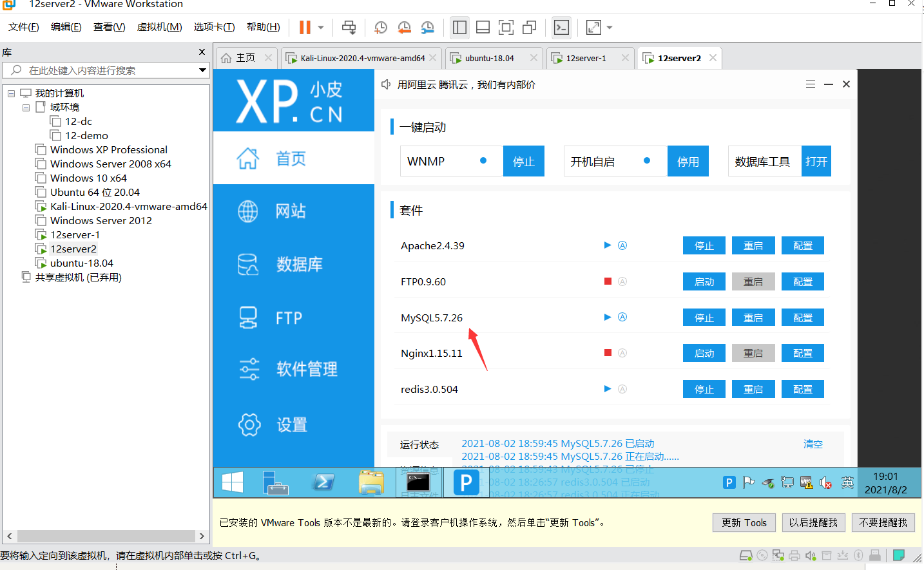The width and height of the screenshot is (924, 570).
Task: Open the 选项卡(T) menu
Action: point(214,27)
